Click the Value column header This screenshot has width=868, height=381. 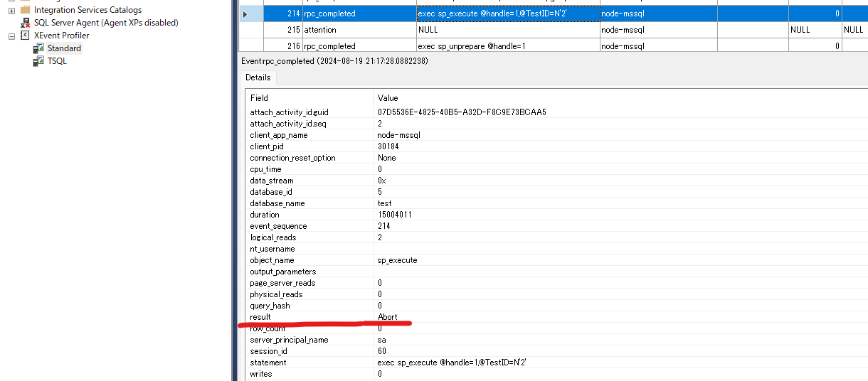tap(620, 98)
